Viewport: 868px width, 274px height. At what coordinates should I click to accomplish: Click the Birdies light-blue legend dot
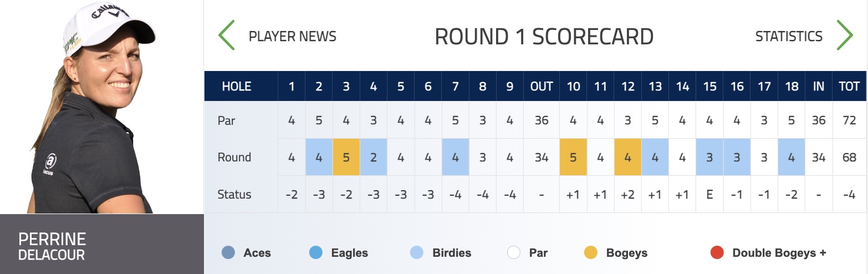pos(417,253)
